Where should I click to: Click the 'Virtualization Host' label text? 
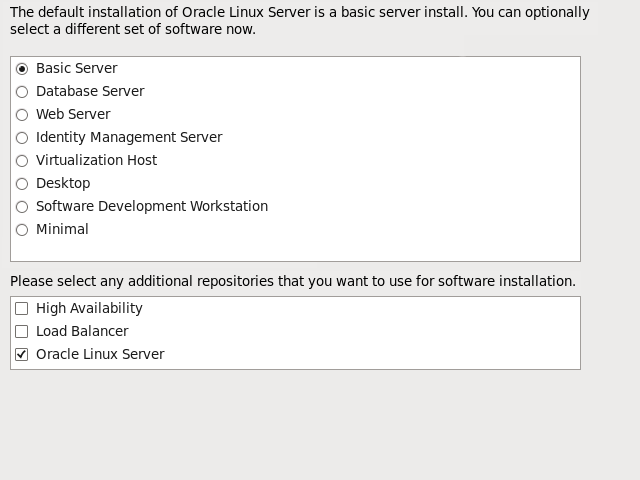click(x=96, y=160)
